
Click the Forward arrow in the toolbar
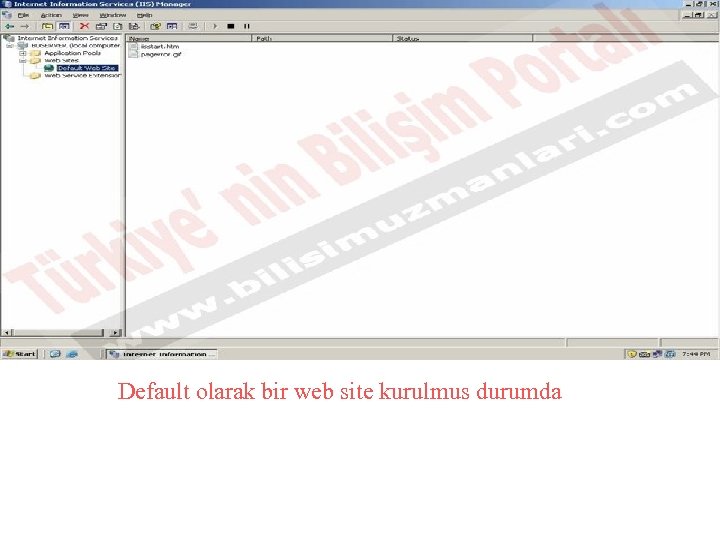[x=25, y=27]
